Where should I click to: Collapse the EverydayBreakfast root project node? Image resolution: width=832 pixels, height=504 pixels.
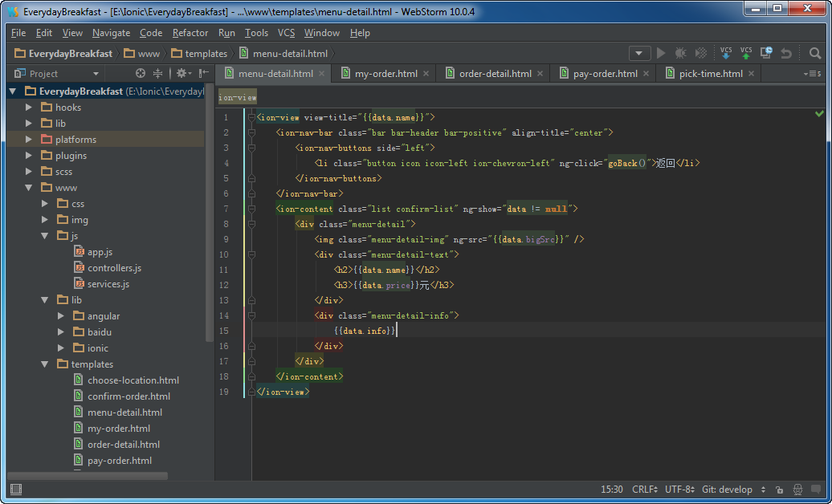(x=13, y=91)
